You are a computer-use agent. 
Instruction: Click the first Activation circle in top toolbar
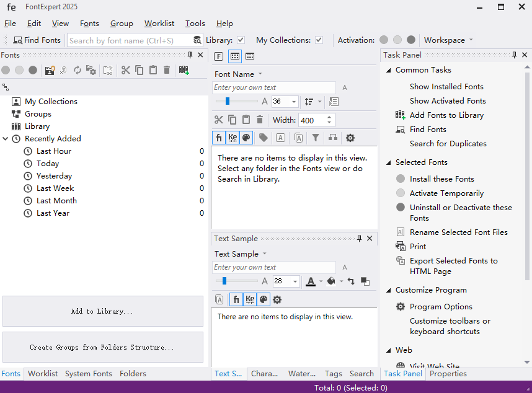(x=384, y=40)
